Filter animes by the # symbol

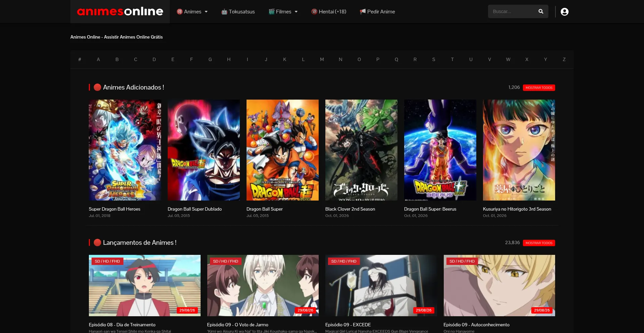(x=79, y=59)
